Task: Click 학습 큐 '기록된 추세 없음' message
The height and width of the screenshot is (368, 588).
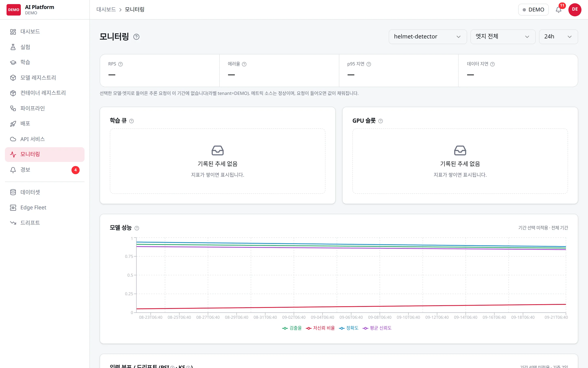Action: (217, 164)
